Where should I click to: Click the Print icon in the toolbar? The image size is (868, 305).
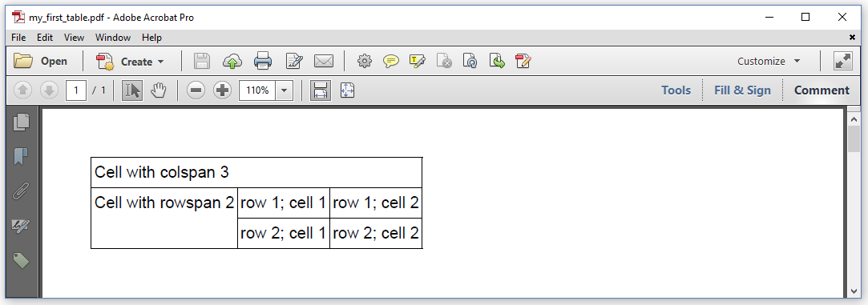[x=262, y=61]
